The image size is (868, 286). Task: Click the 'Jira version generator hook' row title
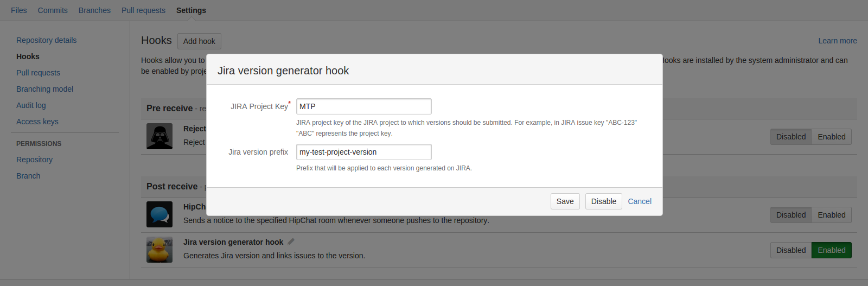click(x=233, y=242)
